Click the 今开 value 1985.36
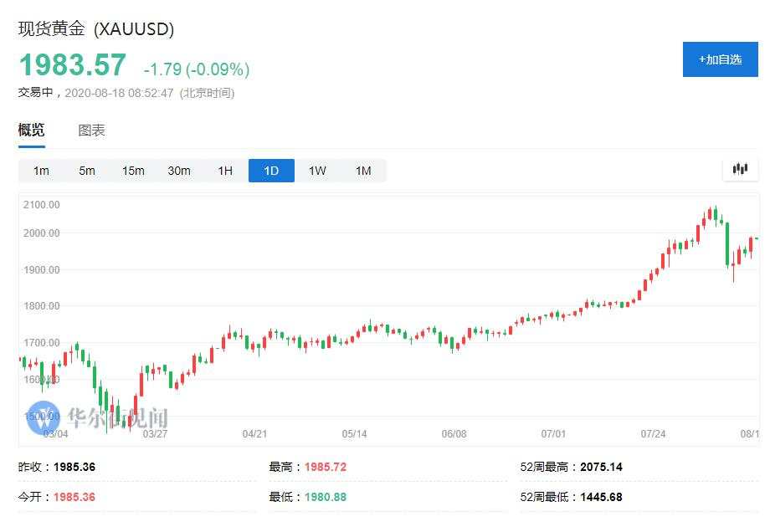This screenshot has height=532, width=770. [74, 497]
